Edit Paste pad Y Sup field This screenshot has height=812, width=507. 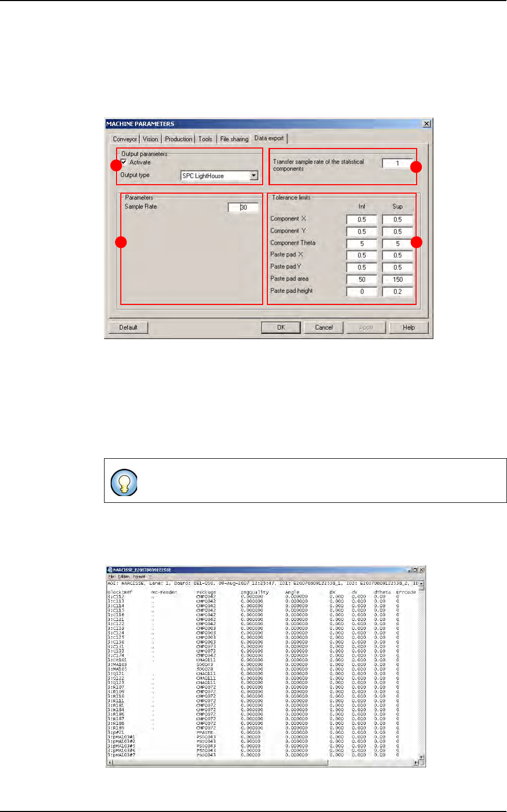pyautogui.click(x=398, y=268)
